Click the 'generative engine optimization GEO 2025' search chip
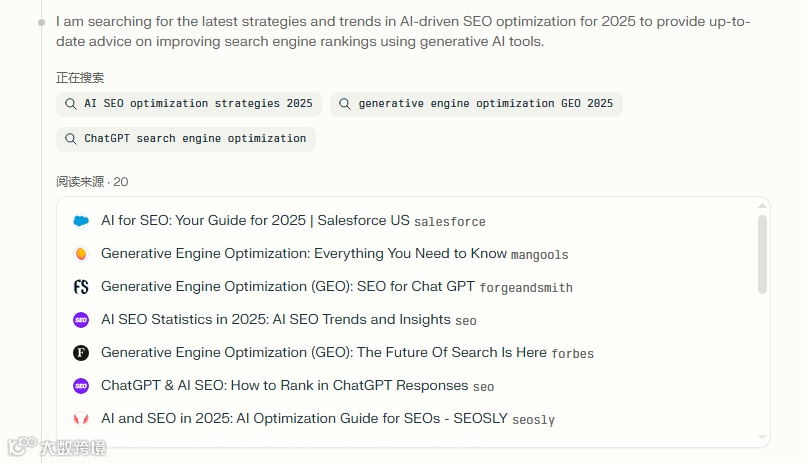Image resolution: width=807 pixels, height=463 pixels. 476,104
